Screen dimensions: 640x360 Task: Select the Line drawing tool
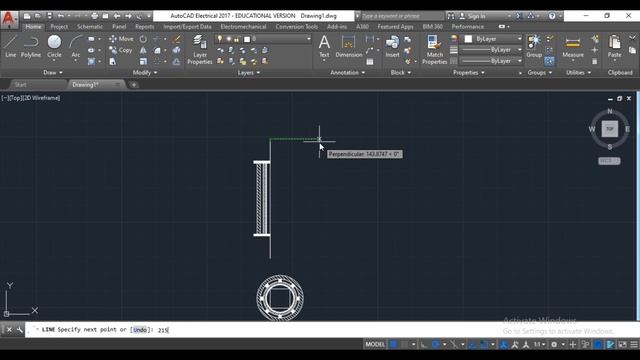pyautogui.click(x=11, y=47)
